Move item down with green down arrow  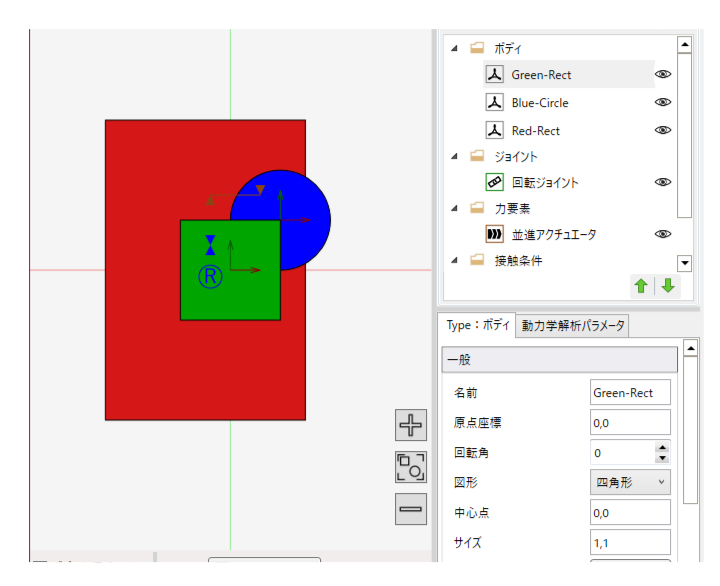pos(668,286)
